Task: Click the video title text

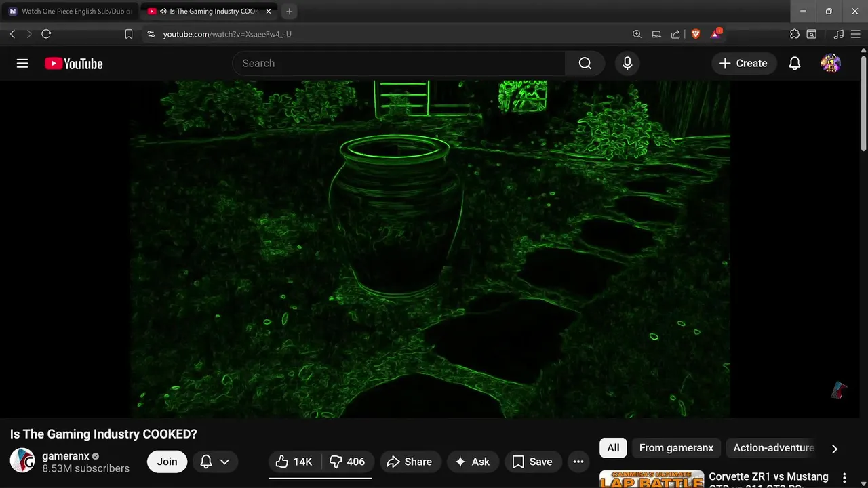Action: click(x=103, y=434)
